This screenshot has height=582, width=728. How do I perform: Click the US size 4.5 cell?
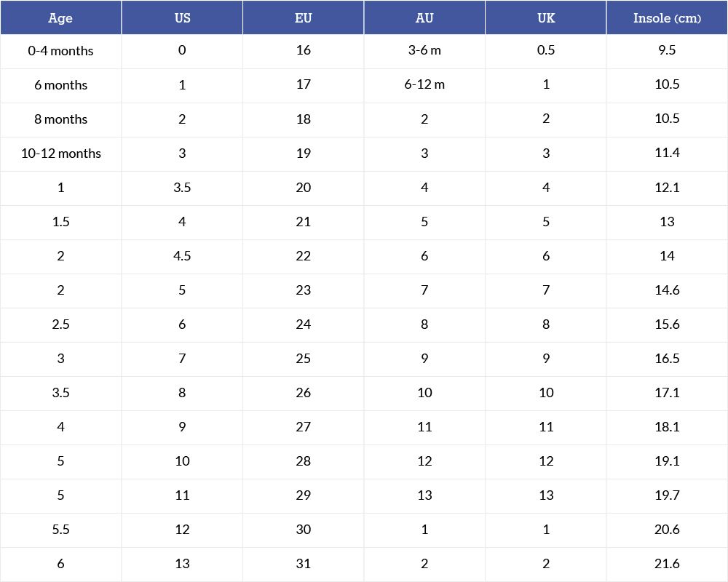182,256
